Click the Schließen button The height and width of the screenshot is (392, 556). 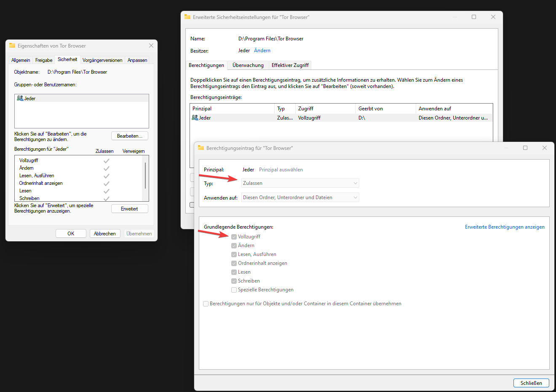point(531,383)
